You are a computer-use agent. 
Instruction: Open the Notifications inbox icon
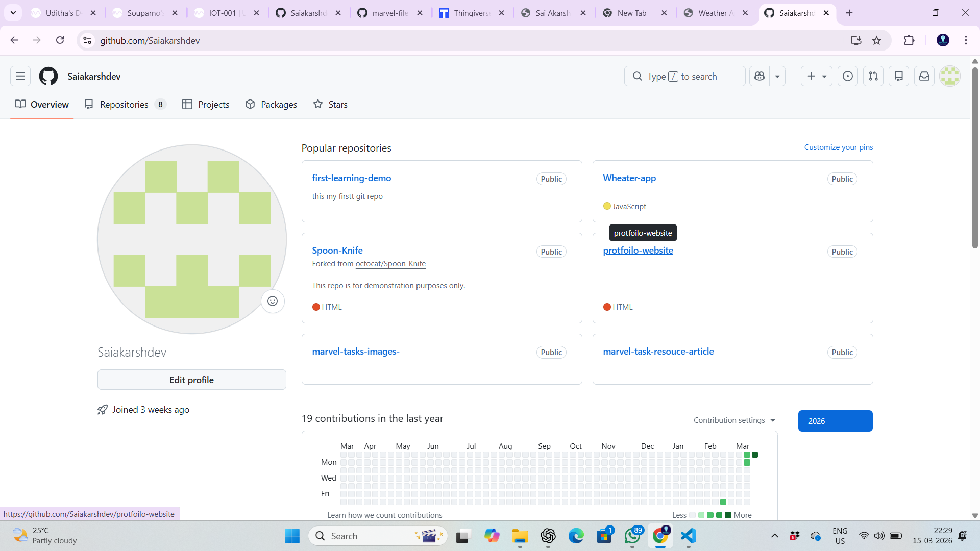(x=924, y=76)
